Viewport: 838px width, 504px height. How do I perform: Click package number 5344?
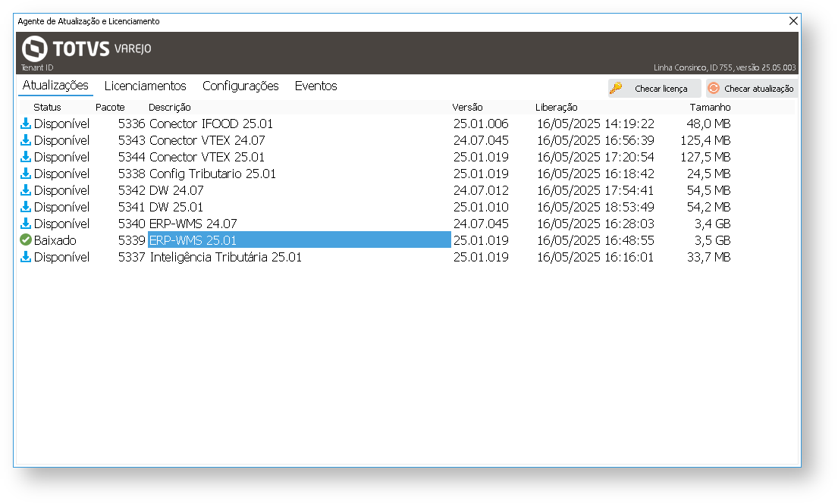click(131, 157)
